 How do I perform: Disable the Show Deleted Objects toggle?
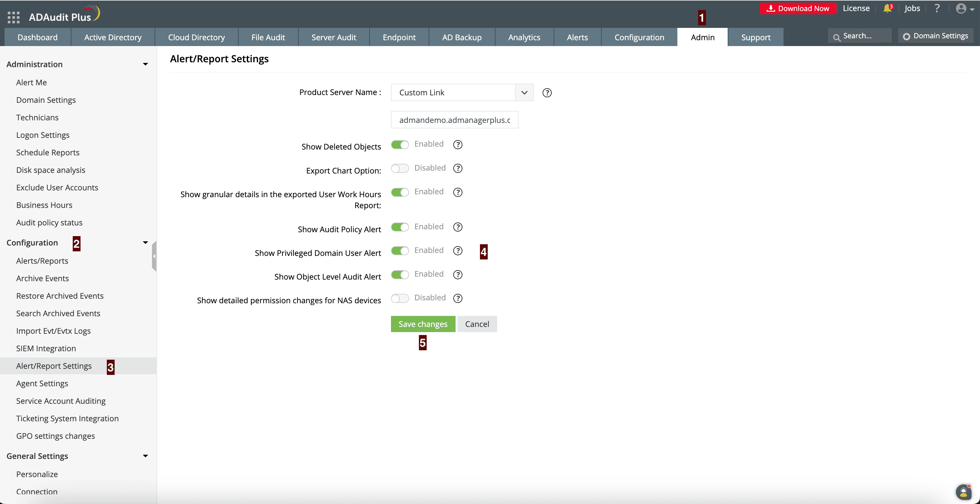[x=400, y=145]
